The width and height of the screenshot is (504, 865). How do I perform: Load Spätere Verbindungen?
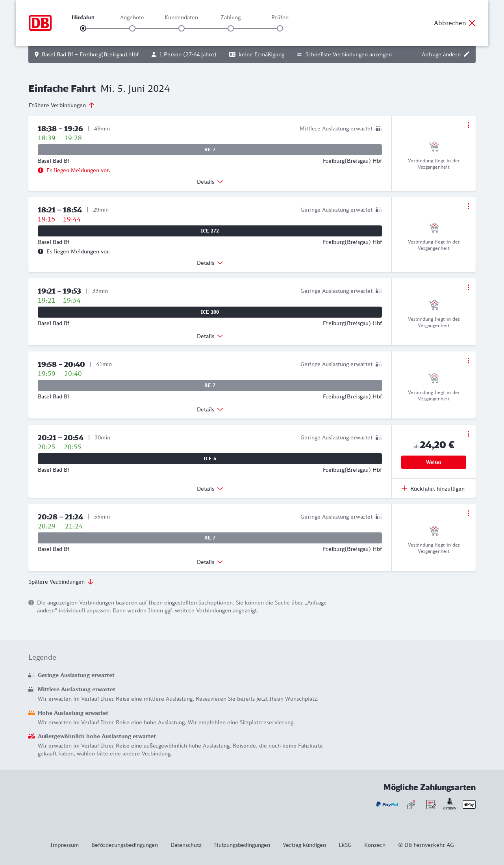pyautogui.click(x=61, y=582)
